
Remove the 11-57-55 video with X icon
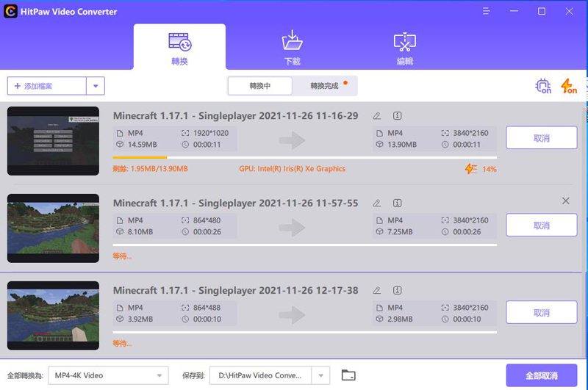coord(565,201)
